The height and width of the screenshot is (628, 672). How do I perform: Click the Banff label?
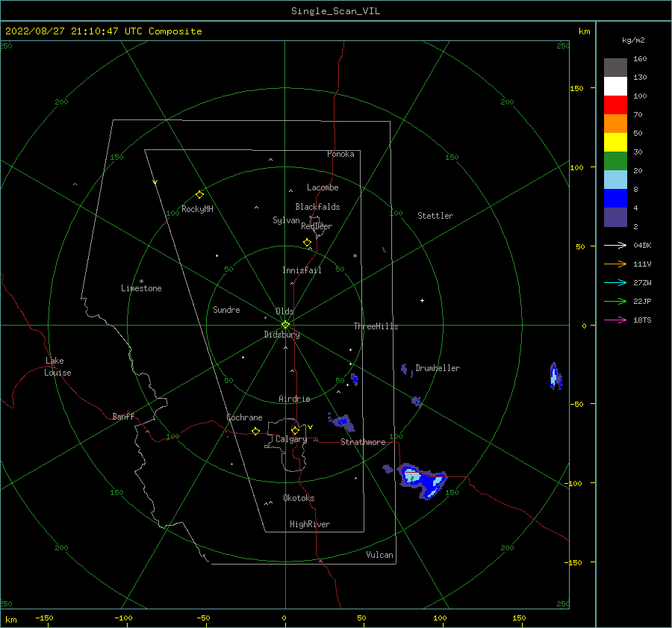(123, 416)
